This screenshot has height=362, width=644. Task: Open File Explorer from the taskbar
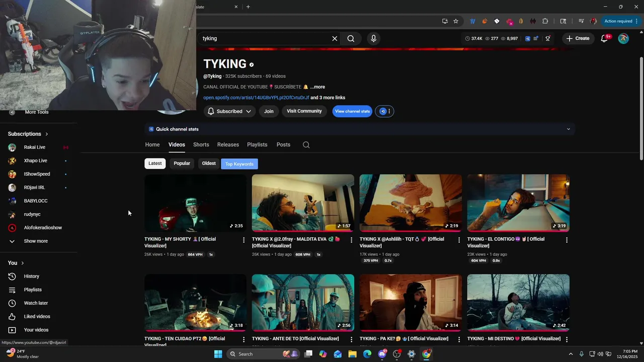(352, 354)
